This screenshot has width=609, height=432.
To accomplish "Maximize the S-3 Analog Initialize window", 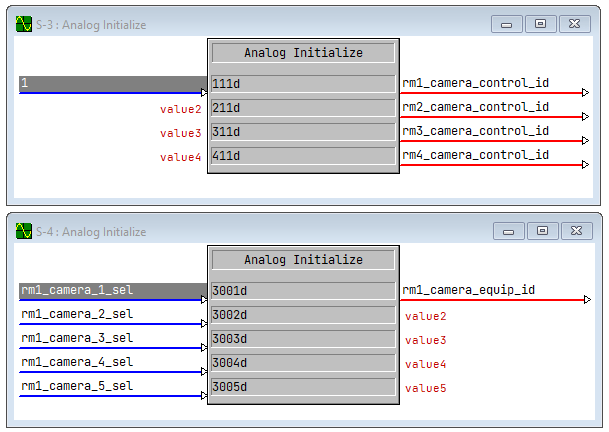I will pos(540,24).
